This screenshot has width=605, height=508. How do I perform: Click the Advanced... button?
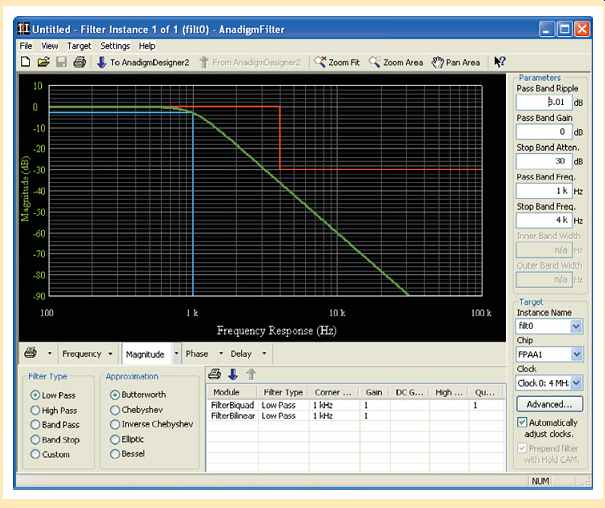[549, 404]
